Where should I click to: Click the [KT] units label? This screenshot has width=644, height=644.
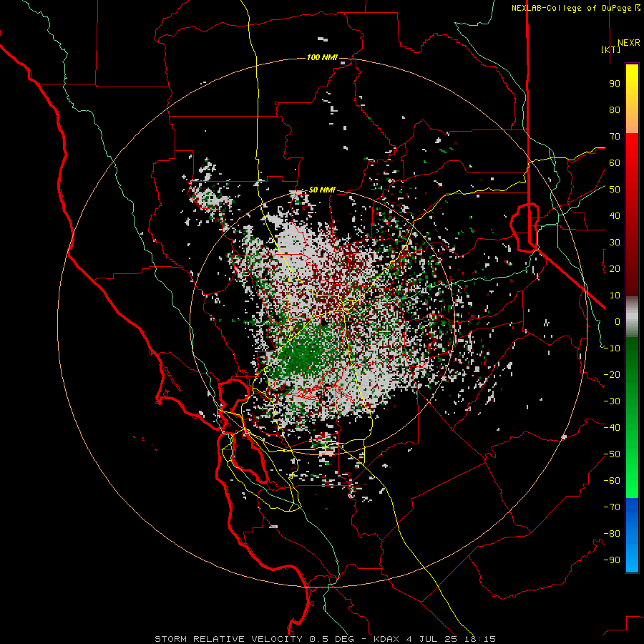point(611,49)
